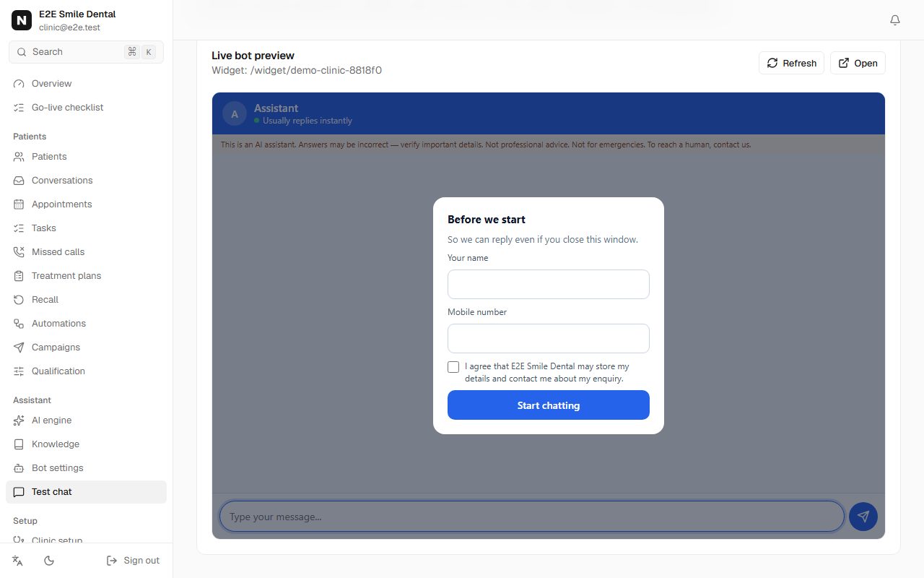Screen dimensions: 924x578
Task: Click the Search box in sidebar
Action: [x=86, y=52]
